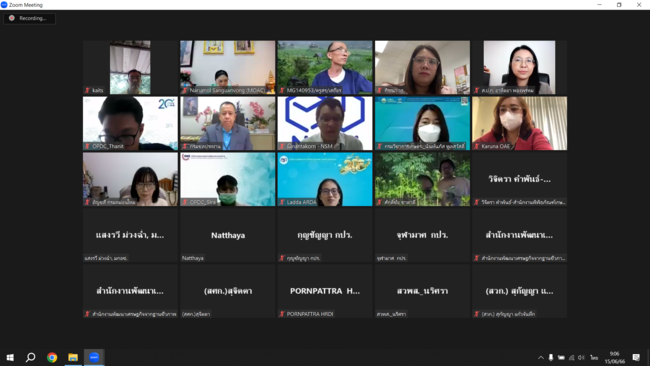Open Windows Start menu
The image size is (650, 366).
point(10,357)
